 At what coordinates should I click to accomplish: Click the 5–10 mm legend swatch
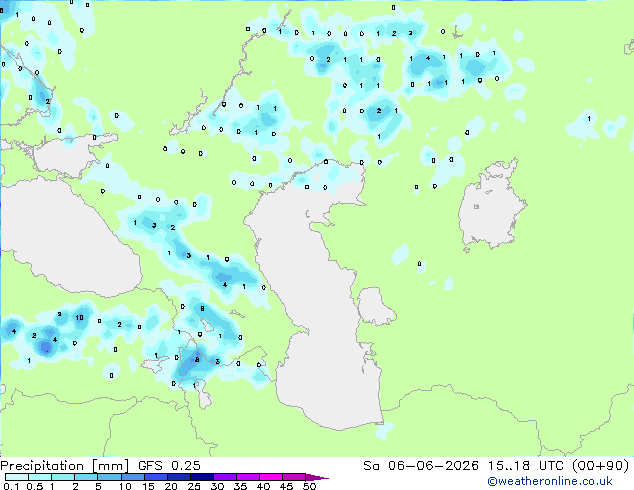(x=109, y=477)
